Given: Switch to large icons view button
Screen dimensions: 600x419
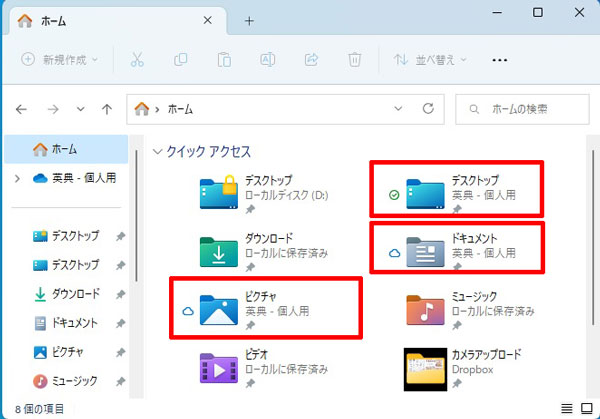Looking at the screenshot, I should pos(587,409).
